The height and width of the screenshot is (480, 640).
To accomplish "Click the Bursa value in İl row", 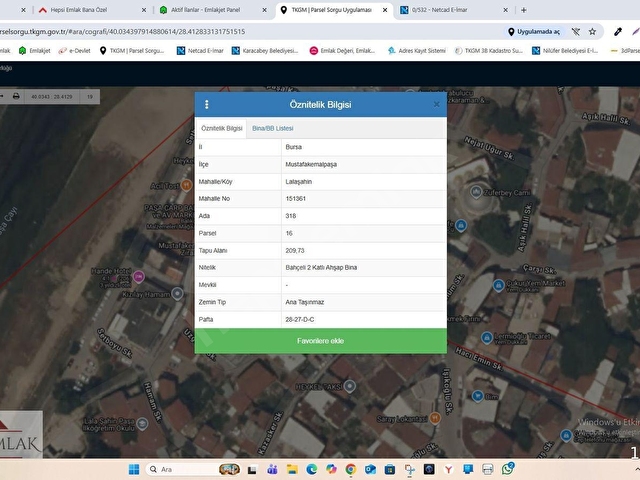I will coord(293,147).
